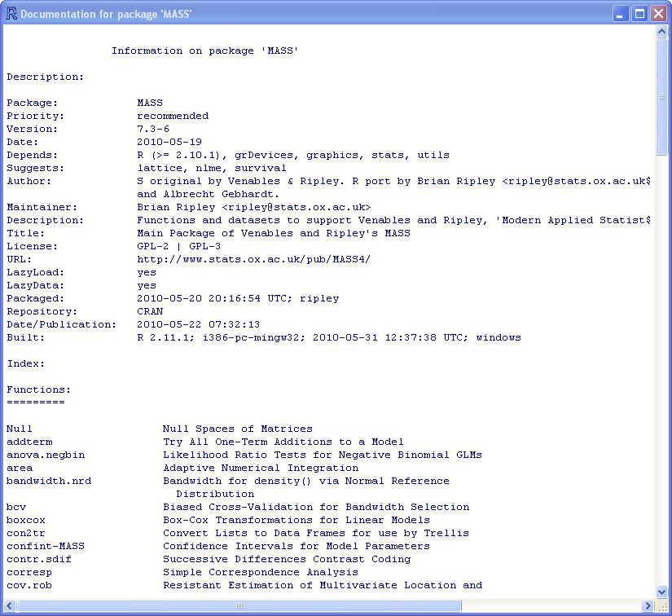Click the 'Functions:' section heading

pyautogui.click(x=38, y=389)
